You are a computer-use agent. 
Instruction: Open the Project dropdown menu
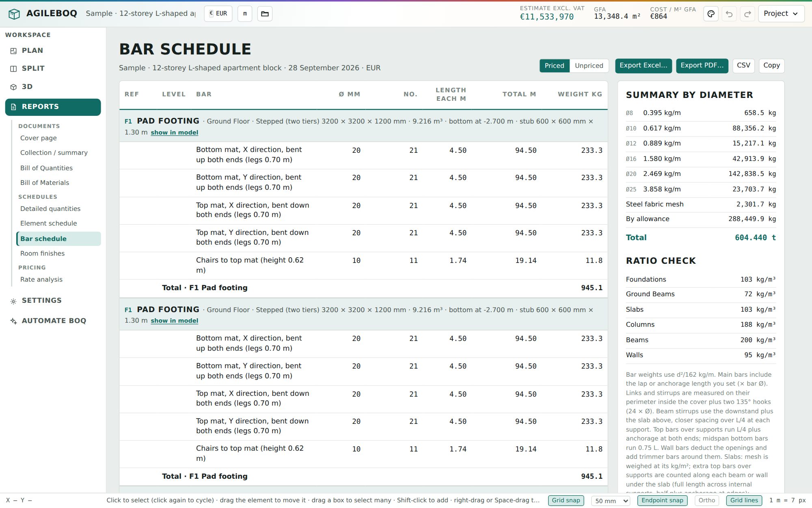781,14
